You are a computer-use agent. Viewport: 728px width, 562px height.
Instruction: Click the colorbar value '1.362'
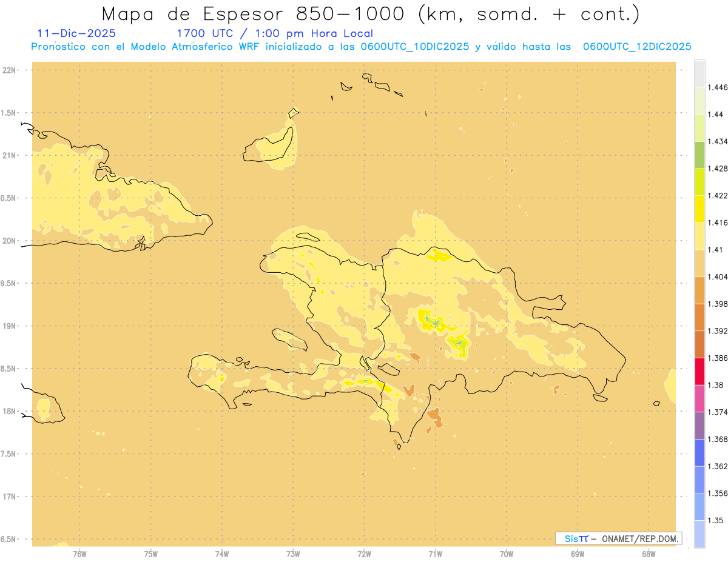pos(718,466)
